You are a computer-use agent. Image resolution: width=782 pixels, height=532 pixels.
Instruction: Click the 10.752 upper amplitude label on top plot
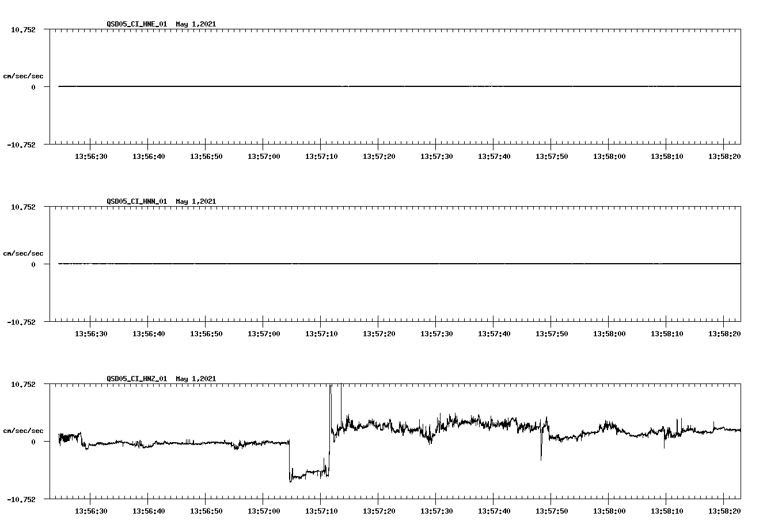click(23, 29)
